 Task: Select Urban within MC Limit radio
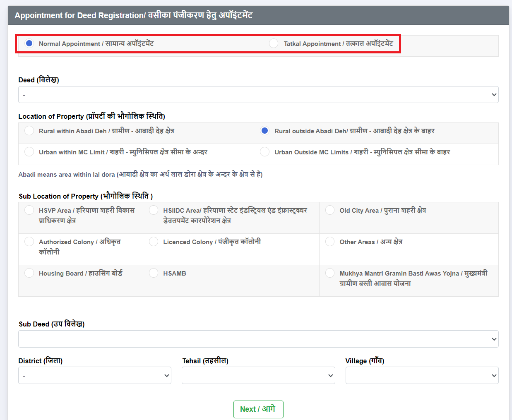point(29,152)
